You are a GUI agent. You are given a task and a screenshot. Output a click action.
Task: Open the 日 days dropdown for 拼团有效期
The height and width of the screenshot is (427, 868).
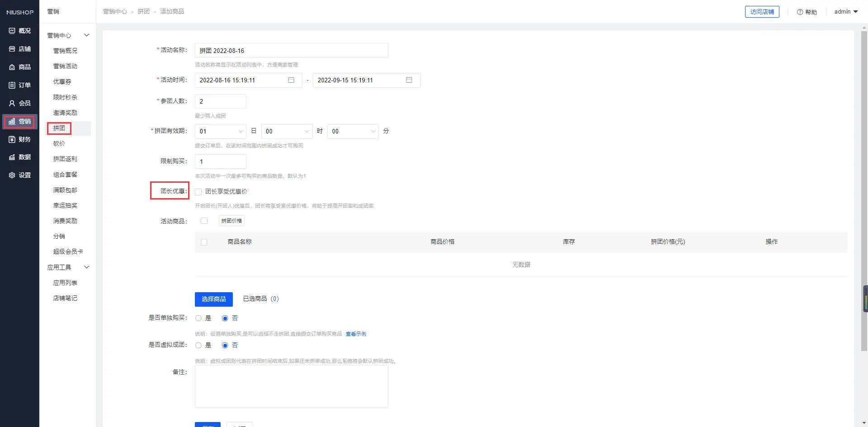coord(221,131)
